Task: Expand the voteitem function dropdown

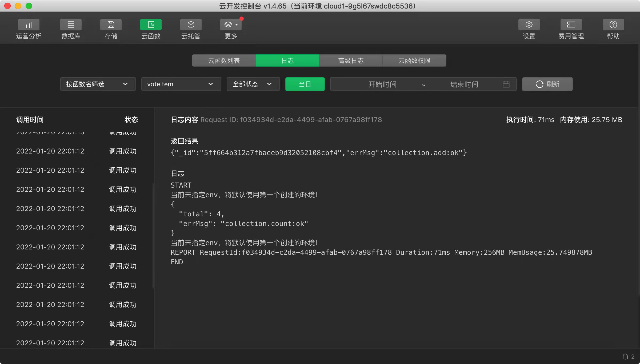Action: [181, 84]
